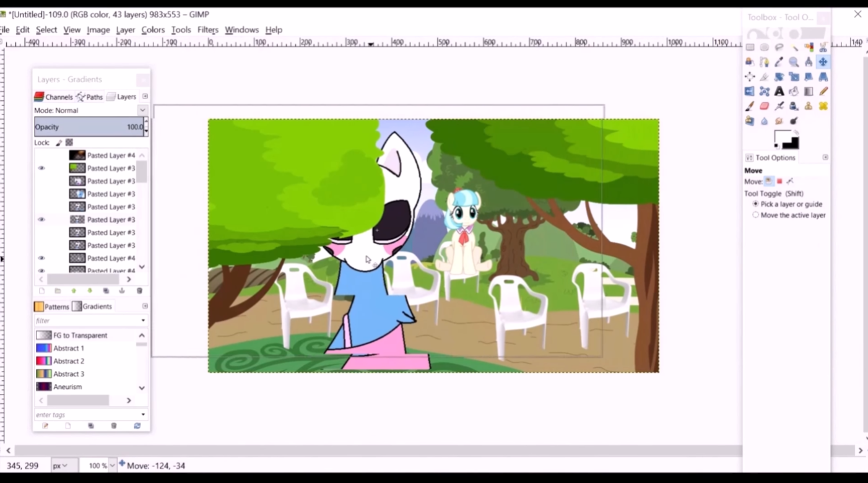
Task: Choose the Align tool
Action: coord(750,77)
